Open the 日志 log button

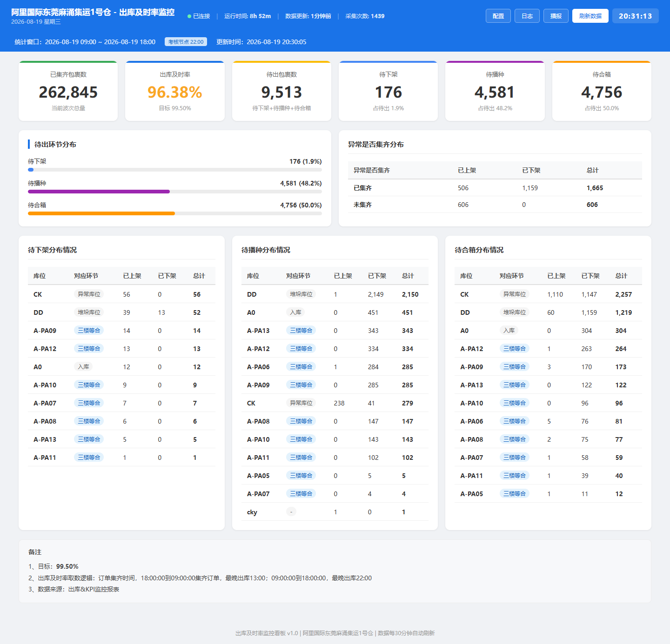527,16
